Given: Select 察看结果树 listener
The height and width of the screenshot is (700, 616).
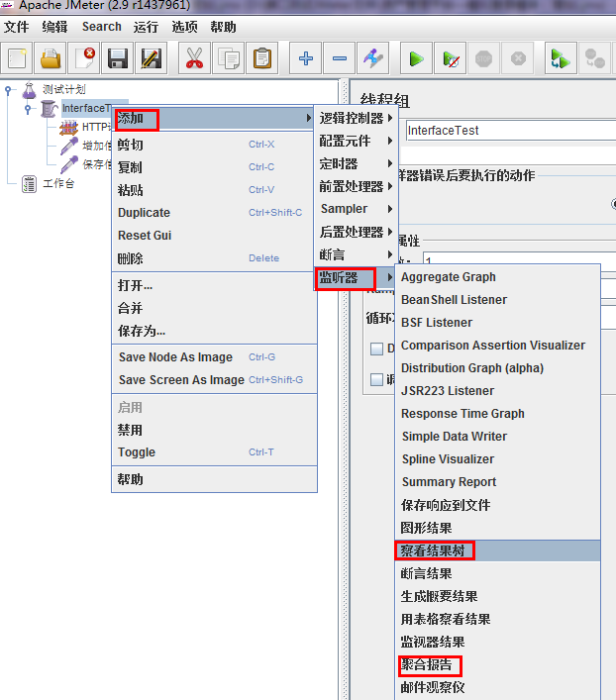Looking at the screenshot, I should tap(497, 550).
